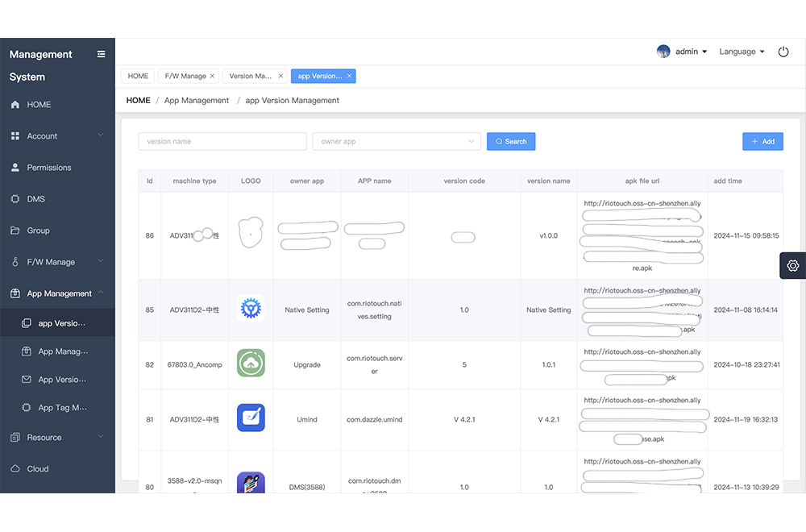Open Permissions in the sidebar
Screen dimensions: 806x532
(57, 168)
